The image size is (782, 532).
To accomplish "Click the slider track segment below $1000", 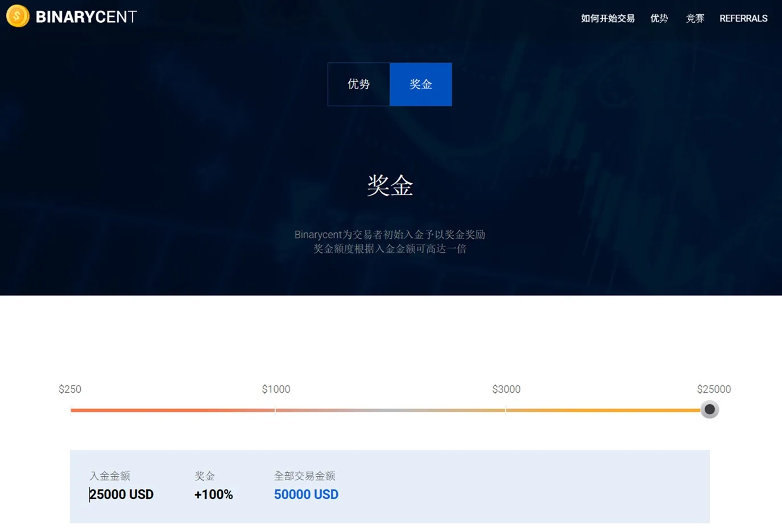I will click(x=173, y=410).
